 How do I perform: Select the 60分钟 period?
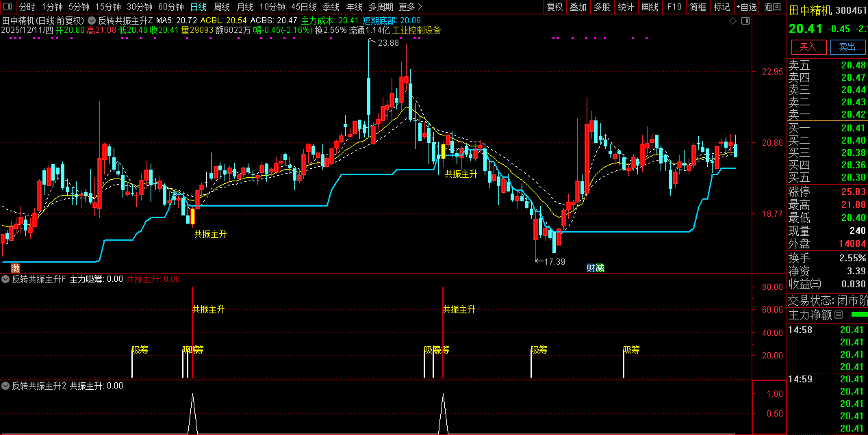pyautogui.click(x=171, y=7)
